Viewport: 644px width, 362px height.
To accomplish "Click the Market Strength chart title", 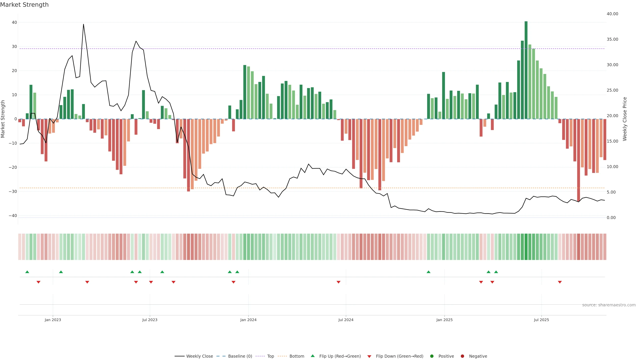I will (24, 5).
